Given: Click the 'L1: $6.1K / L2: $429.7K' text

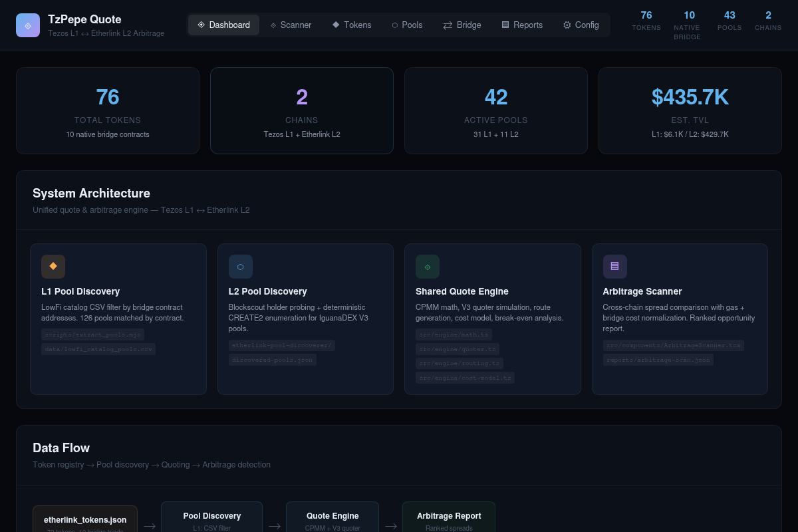Looking at the screenshot, I should click(690, 134).
